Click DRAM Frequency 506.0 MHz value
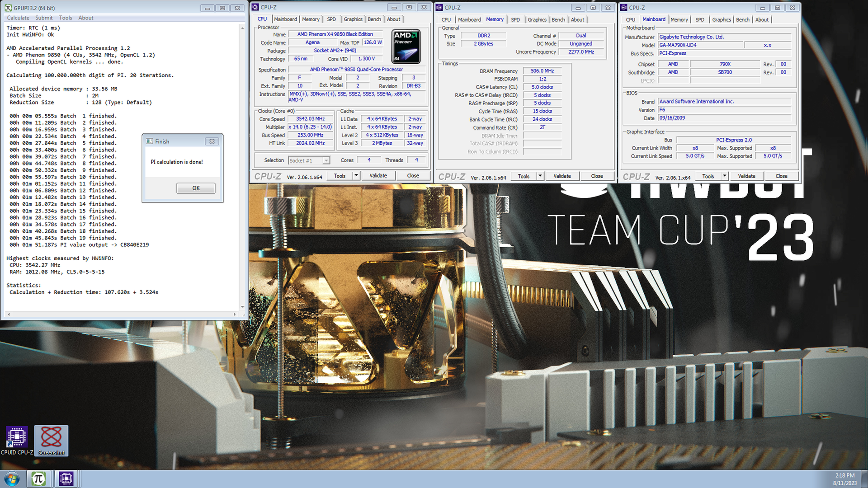This screenshot has height=488, width=868. coord(542,71)
